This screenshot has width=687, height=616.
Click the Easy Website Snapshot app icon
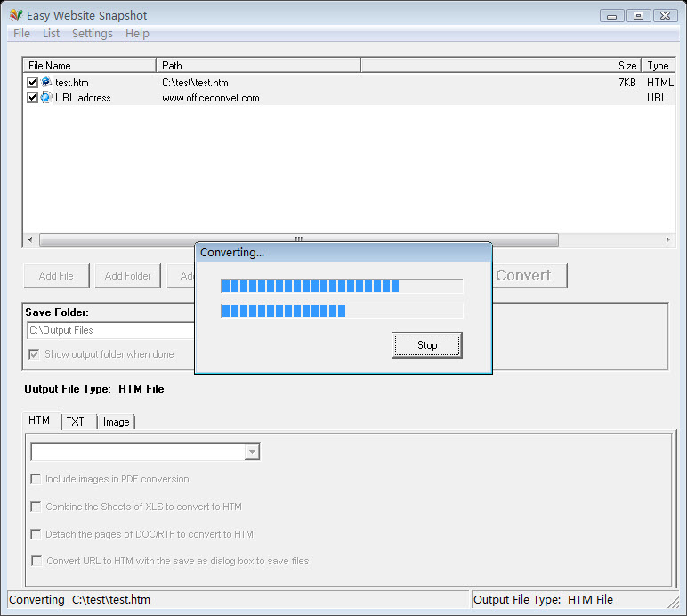(x=16, y=15)
